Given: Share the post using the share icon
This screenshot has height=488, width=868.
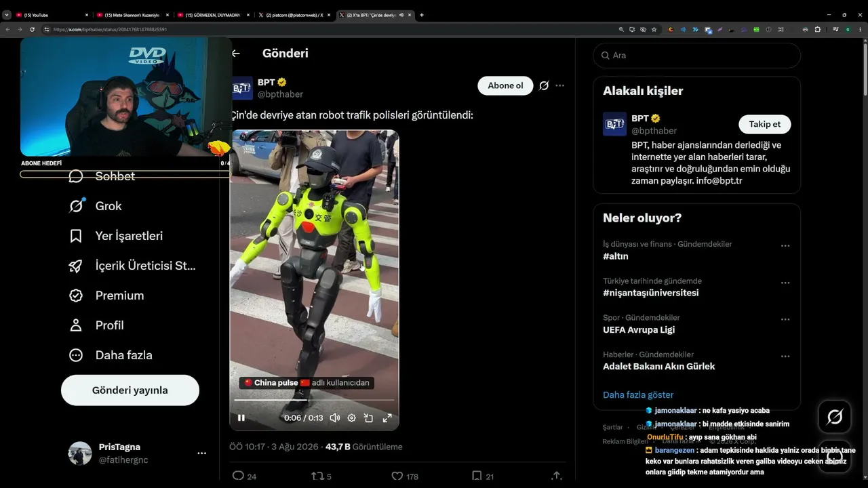Looking at the screenshot, I should point(557,476).
